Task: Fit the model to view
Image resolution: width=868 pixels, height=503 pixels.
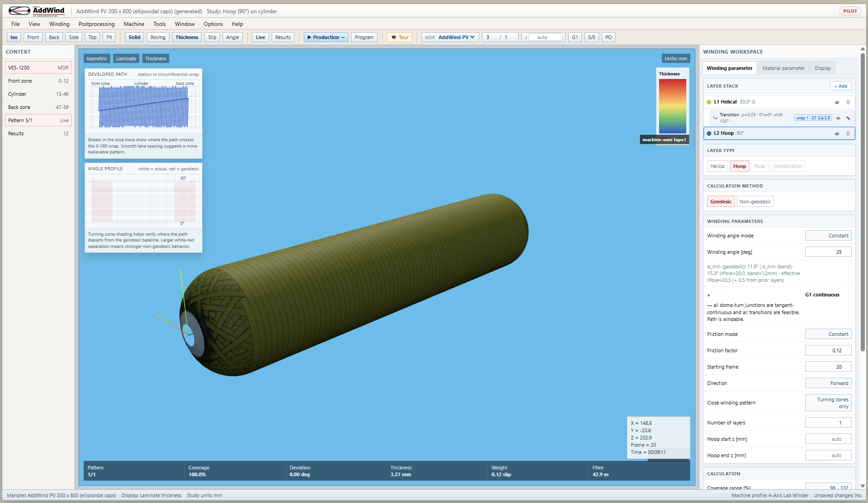Action: 109,37
